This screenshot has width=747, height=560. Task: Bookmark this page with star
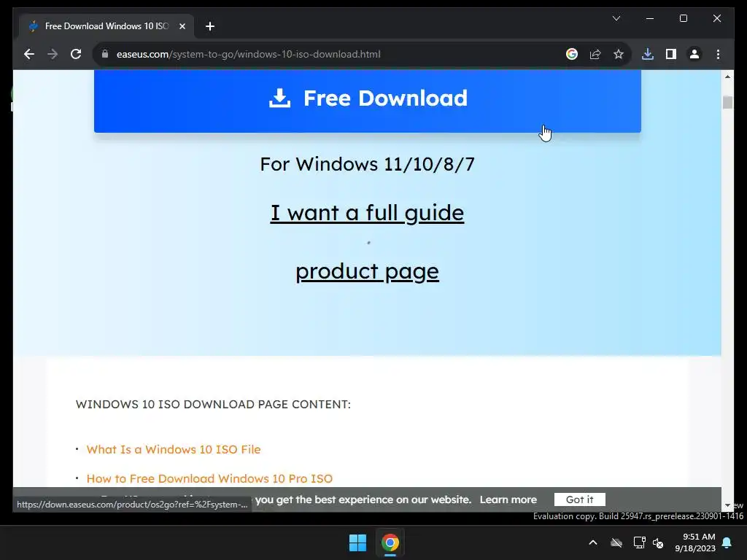[x=619, y=54]
